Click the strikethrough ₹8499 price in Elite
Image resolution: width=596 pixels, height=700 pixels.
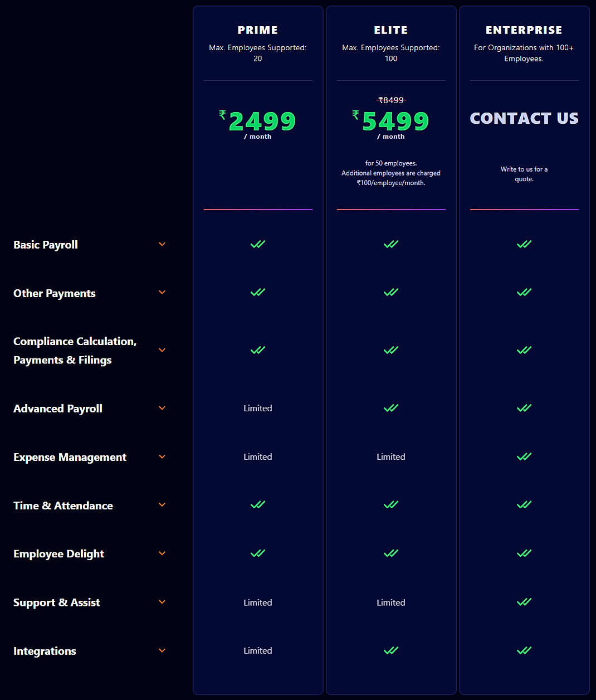[390, 100]
